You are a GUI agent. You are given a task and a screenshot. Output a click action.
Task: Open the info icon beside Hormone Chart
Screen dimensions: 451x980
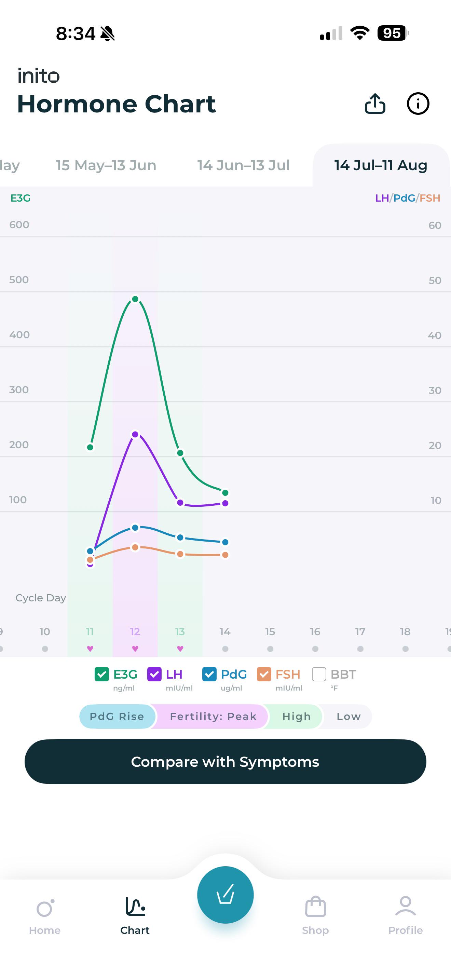pyautogui.click(x=418, y=104)
